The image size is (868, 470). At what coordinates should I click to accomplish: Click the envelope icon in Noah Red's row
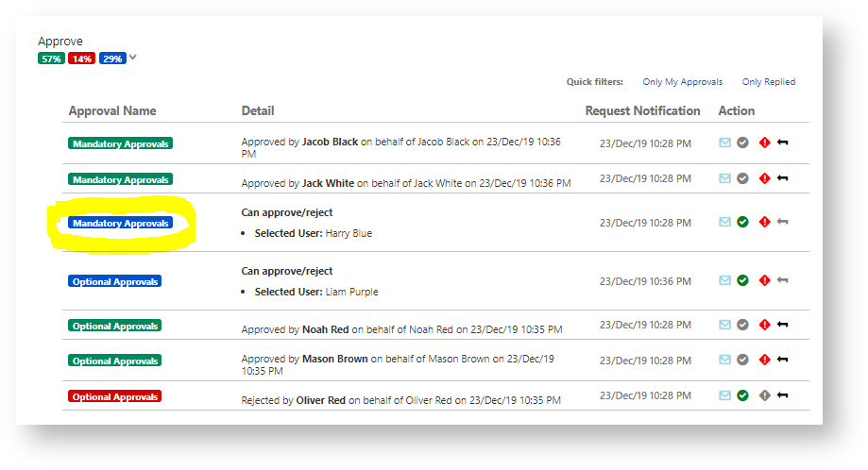tap(724, 325)
